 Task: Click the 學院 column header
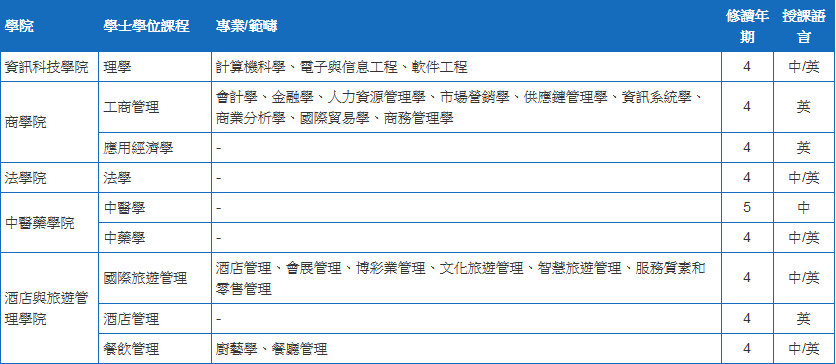coord(49,26)
